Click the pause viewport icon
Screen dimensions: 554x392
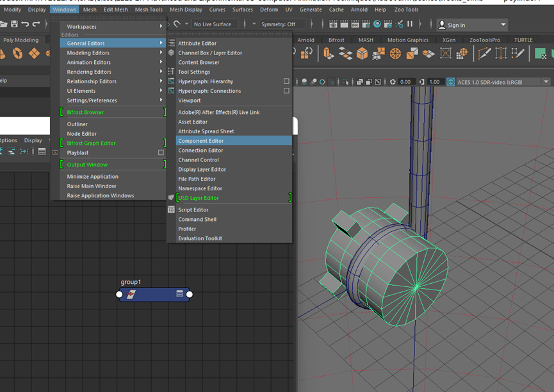(x=410, y=24)
